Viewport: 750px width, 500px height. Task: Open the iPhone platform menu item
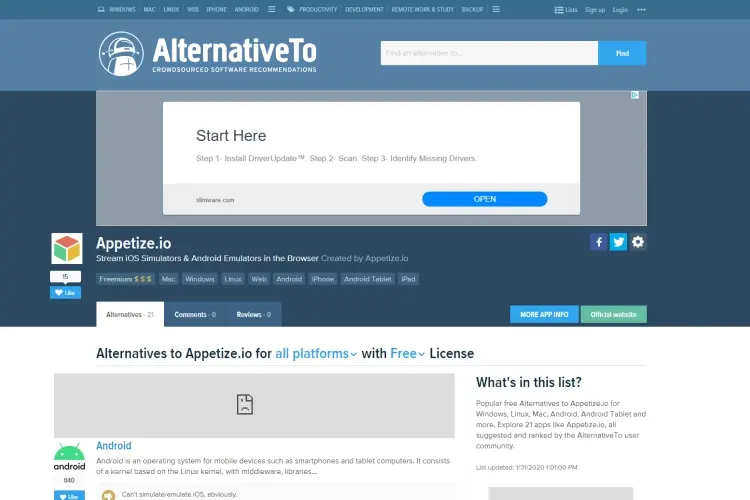click(216, 10)
